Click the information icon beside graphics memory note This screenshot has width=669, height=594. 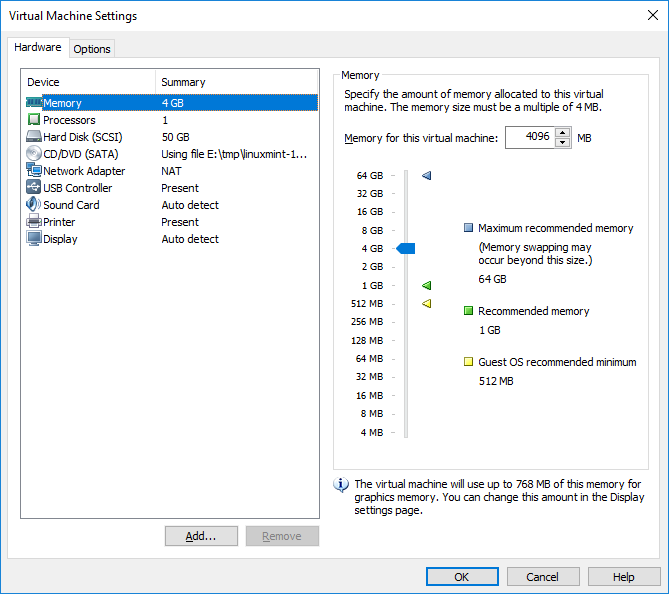pos(340,485)
